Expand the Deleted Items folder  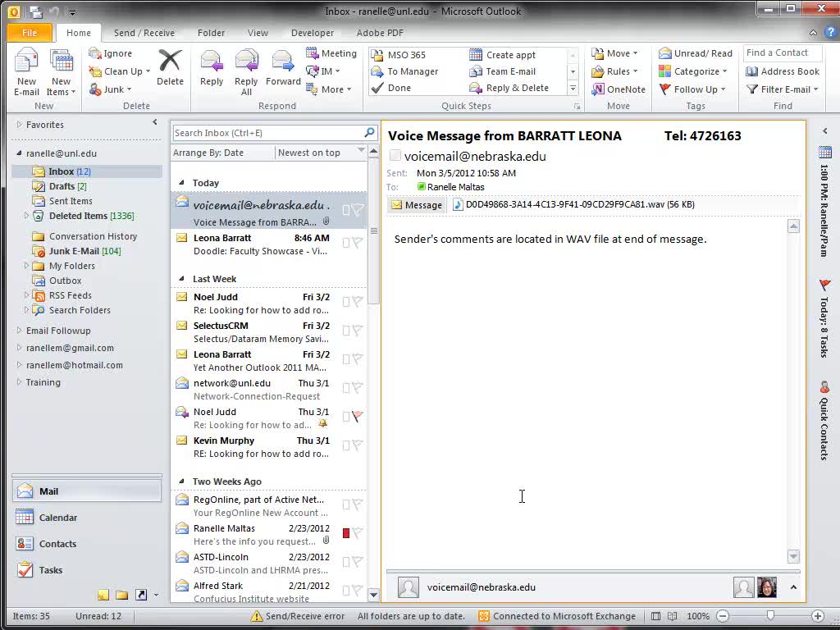[26, 216]
